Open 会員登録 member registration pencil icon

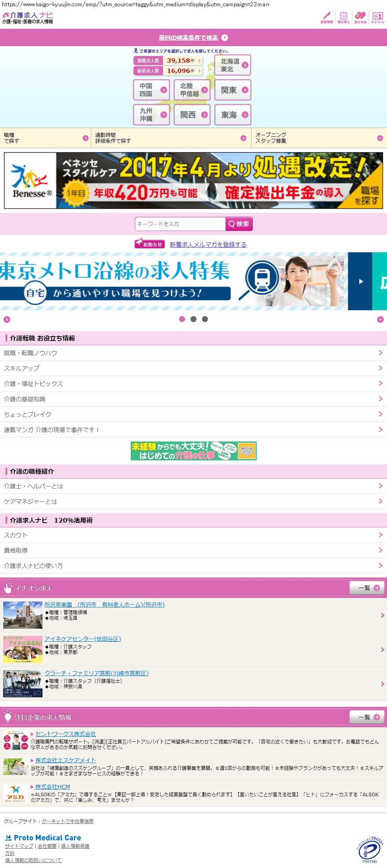click(x=326, y=17)
